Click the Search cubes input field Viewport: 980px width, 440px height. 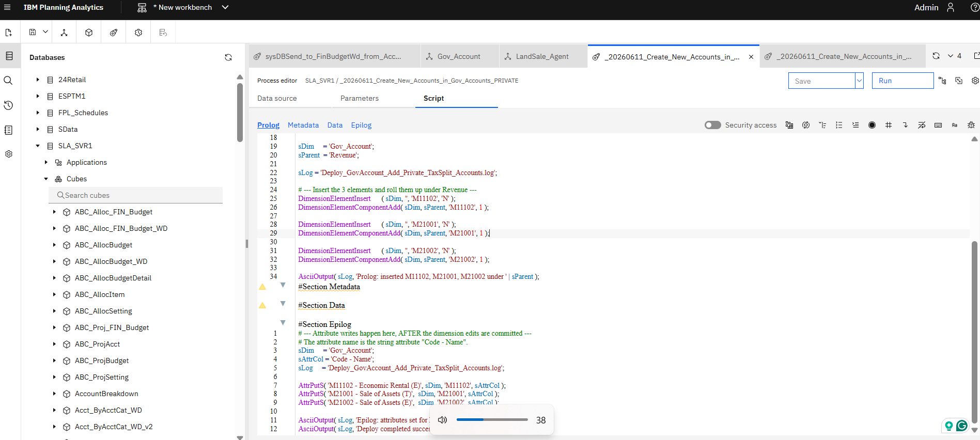point(135,195)
